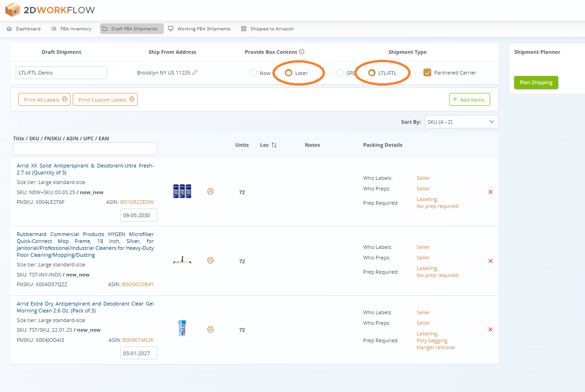Click the 2DWORKFLOW logo box icon

click(12, 9)
